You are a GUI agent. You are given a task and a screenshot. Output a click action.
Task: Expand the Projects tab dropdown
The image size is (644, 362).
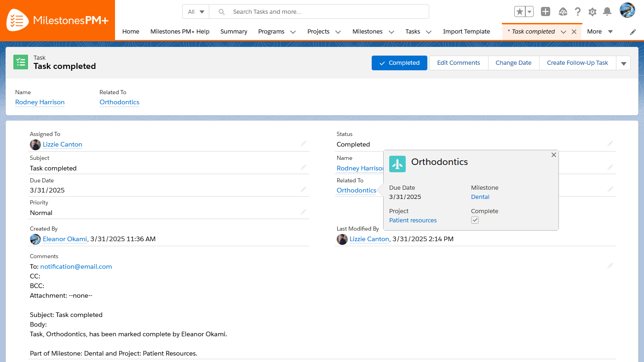click(x=338, y=32)
